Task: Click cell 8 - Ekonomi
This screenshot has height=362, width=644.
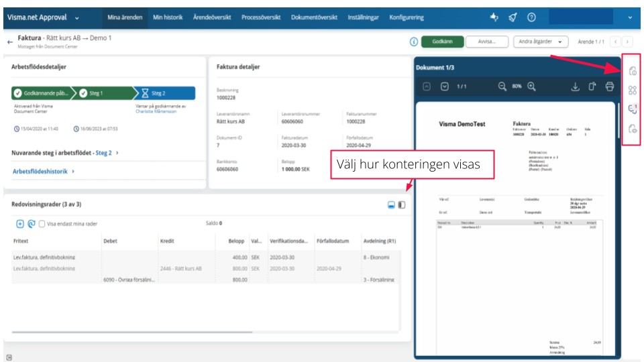Action: coord(376,257)
